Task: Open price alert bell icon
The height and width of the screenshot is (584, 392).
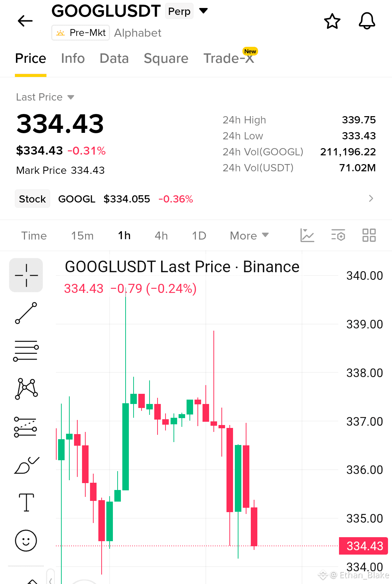Action: tap(367, 21)
